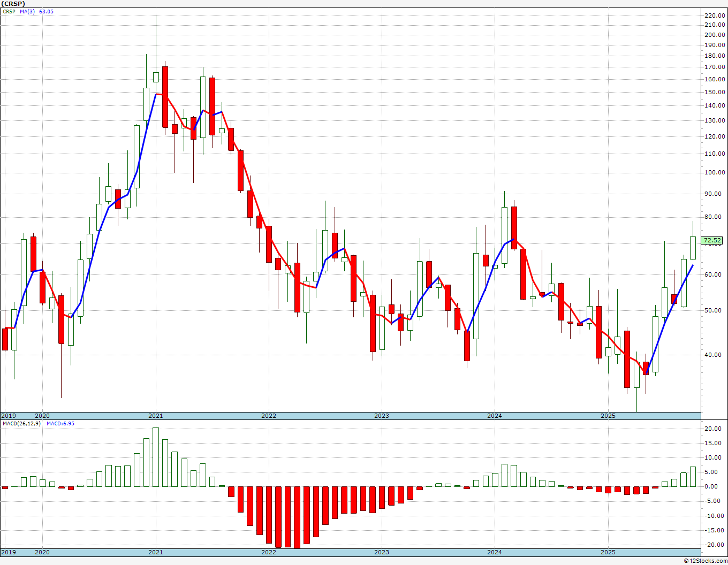Image resolution: width=728 pixels, height=565 pixels.
Task: Click the green 72.52 current price tag
Action: [x=712, y=241]
